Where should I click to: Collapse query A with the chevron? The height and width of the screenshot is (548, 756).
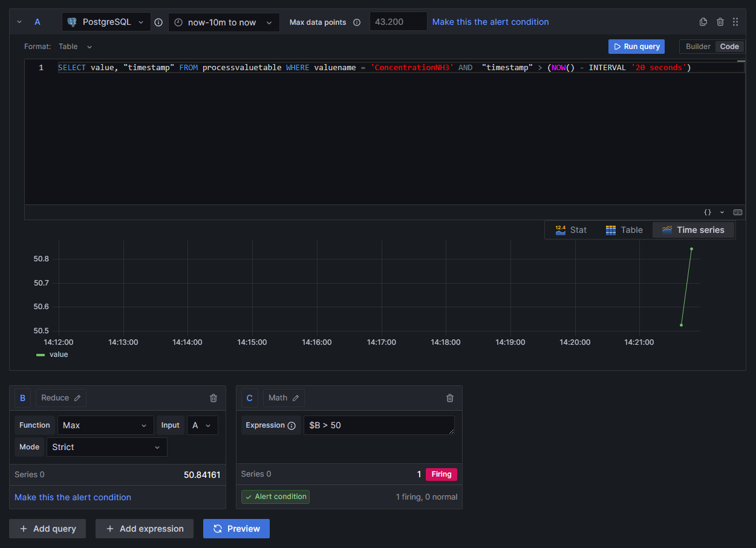pos(19,22)
